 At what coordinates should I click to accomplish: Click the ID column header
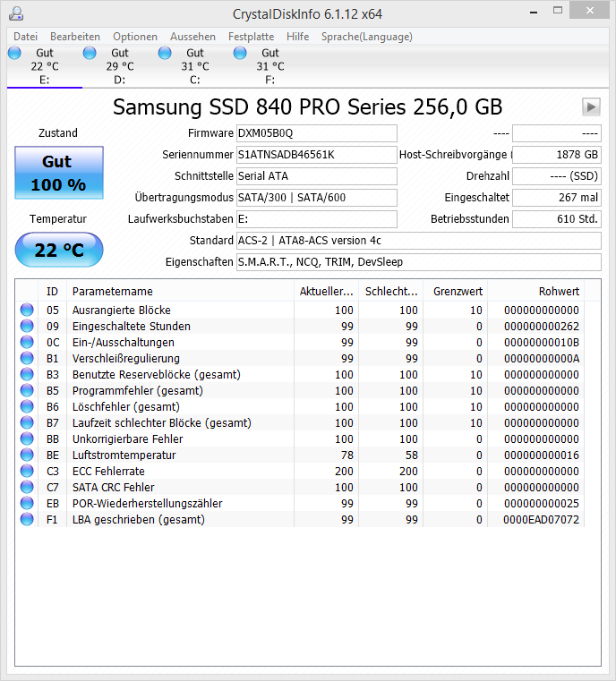52,291
